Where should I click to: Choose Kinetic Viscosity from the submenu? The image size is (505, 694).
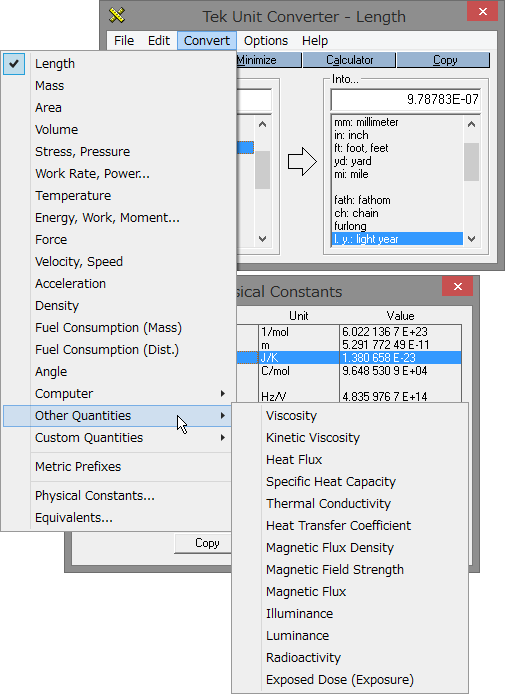coord(350,438)
